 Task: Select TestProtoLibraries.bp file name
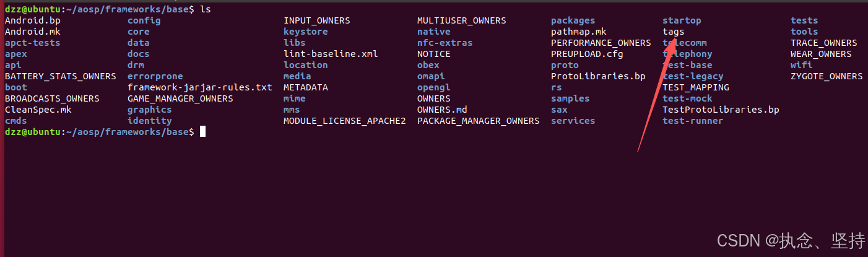pyautogui.click(x=721, y=110)
